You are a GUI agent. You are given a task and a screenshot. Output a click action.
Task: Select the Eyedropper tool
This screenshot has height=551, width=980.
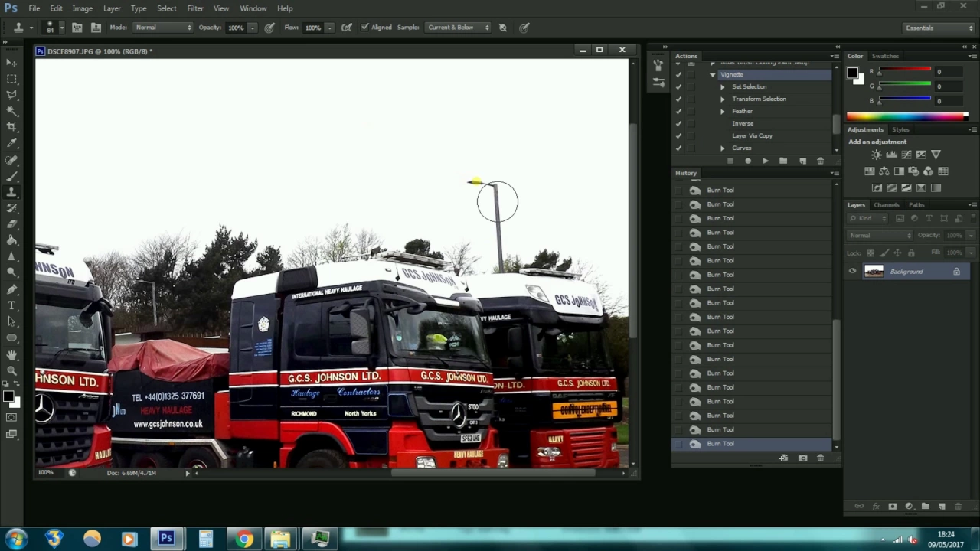pos(11,143)
